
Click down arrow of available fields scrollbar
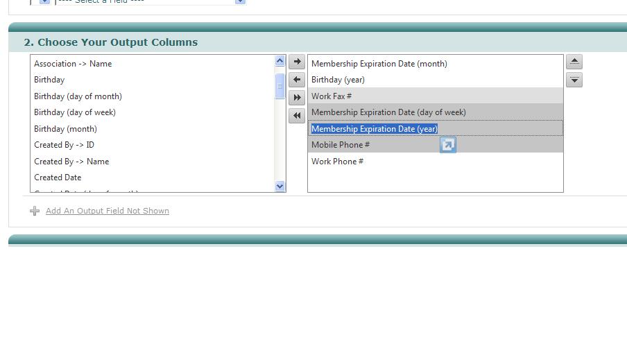(x=280, y=187)
